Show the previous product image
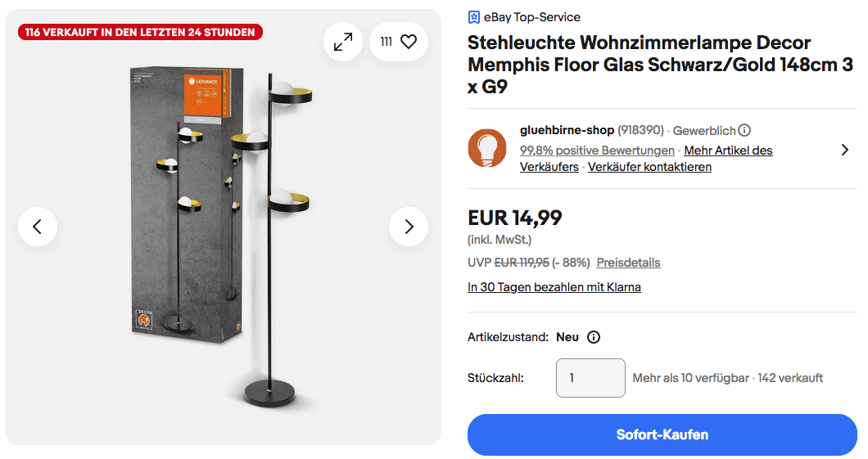This screenshot has width=868, height=459. pyautogui.click(x=38, y=227)
